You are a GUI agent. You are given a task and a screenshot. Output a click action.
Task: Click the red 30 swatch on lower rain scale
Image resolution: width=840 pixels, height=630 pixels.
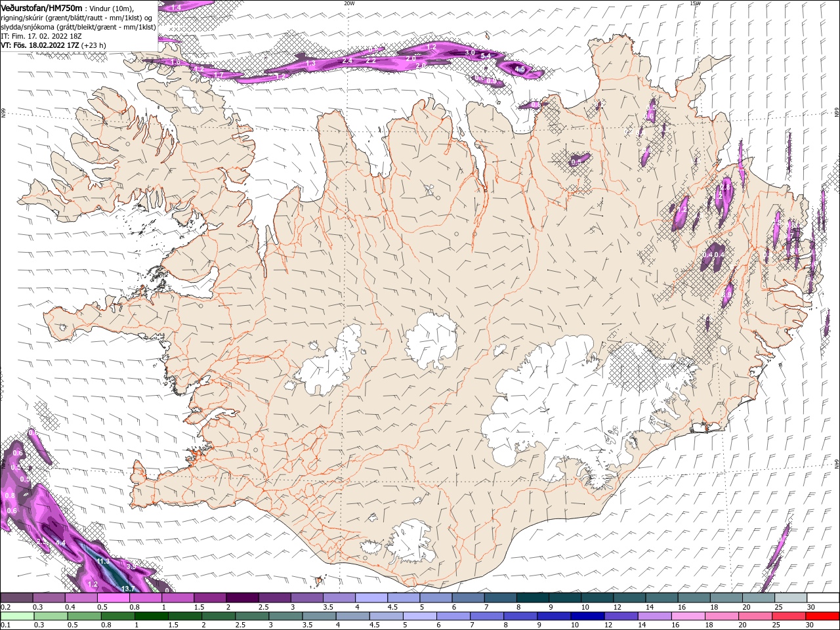pyautogui.click(x=823, y=616)
